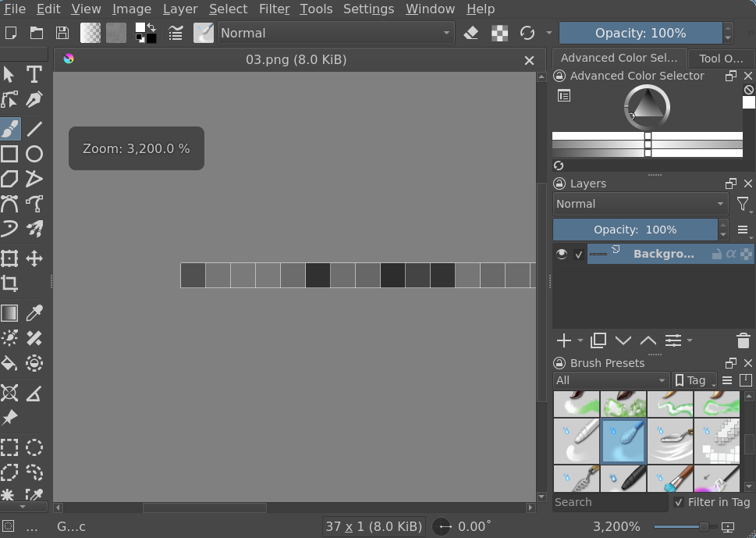Select the Move tool

tap(34, 258)
